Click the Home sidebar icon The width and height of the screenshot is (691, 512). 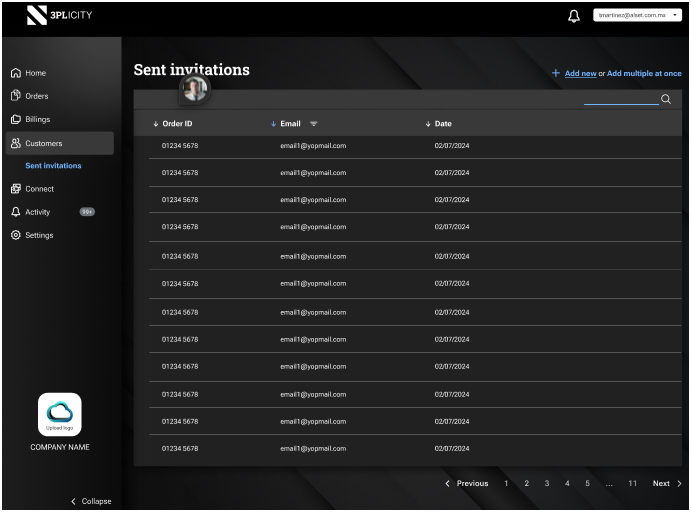[16, 73]
